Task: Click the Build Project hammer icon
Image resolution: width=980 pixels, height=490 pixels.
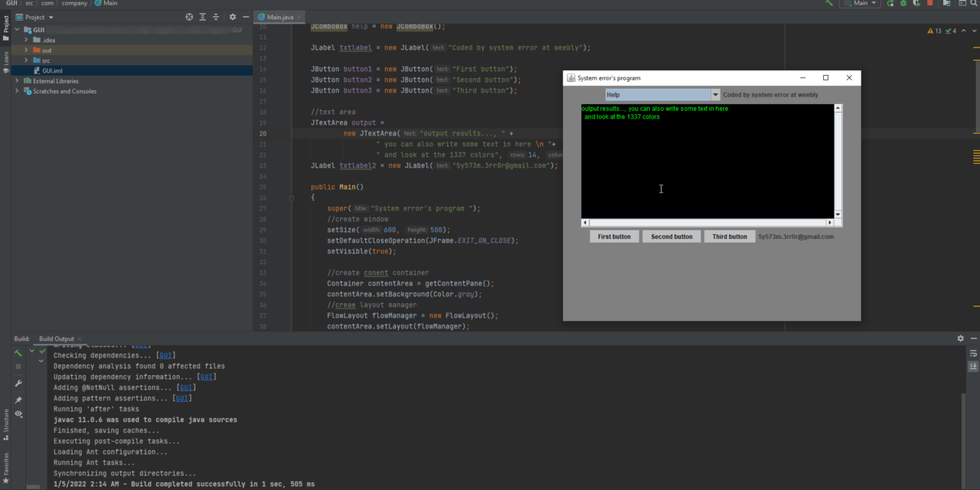Action: pyautogui.click(x=828, y=4)
